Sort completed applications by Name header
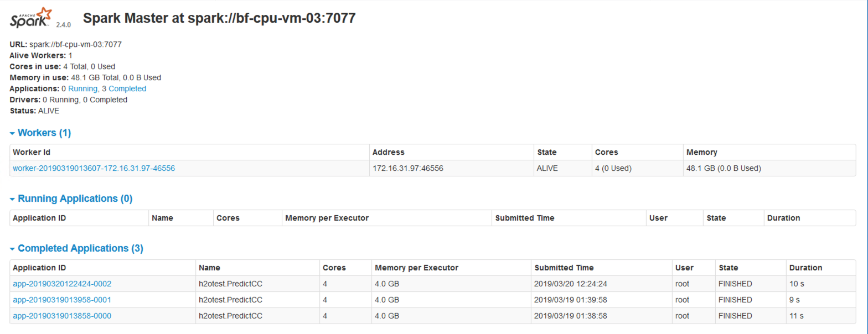This screenshot has height=334, width=868. tap(209, 268)
